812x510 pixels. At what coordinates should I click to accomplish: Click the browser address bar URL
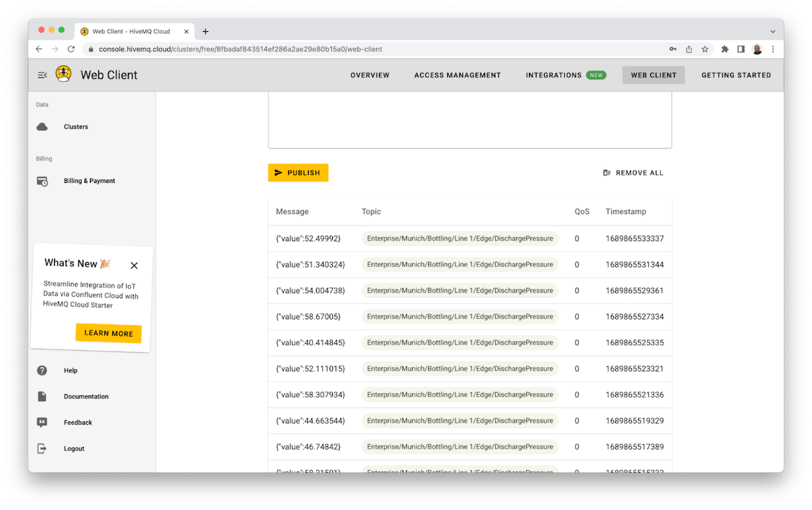pyautogui.click(x=240, y=49)
